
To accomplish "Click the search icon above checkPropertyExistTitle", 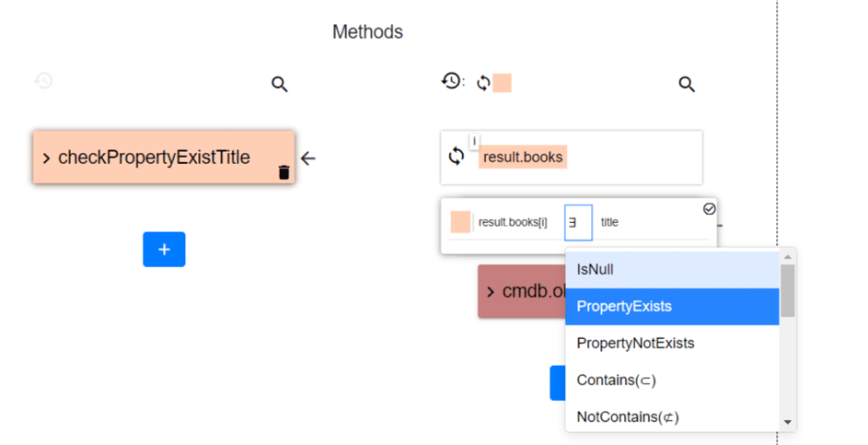I will (x=280, y=85).
